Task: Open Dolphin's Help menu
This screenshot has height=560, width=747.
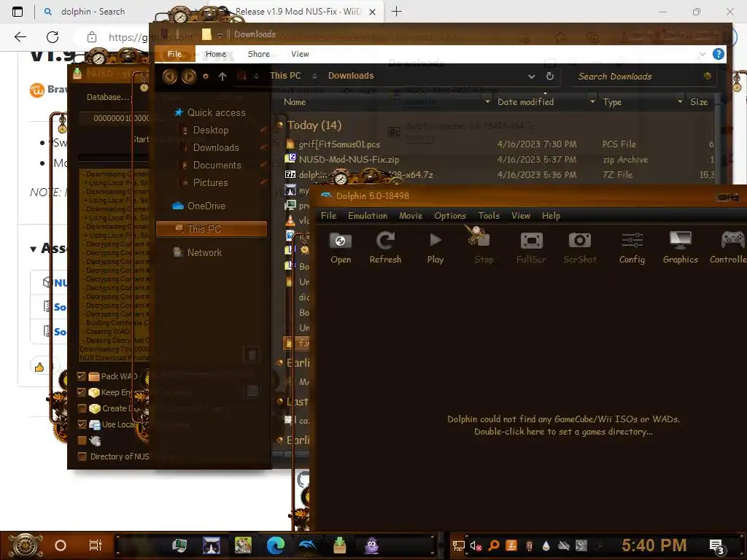Action: pyautogui.click(x=551, y=216)
